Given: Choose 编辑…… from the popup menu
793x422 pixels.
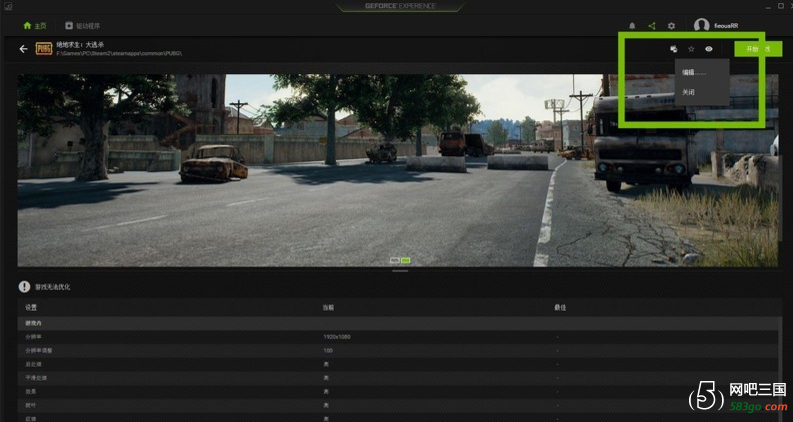Looking at the screenshot, I should (693, 72).
